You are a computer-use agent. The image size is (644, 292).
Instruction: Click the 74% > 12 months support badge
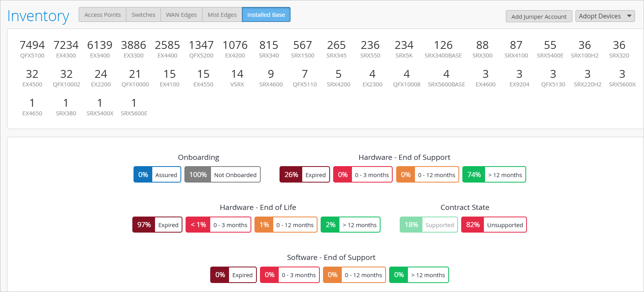(494, 175)
